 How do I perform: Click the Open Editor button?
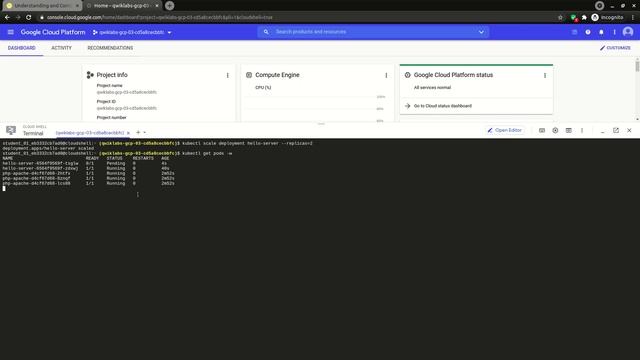coord(505,130)
